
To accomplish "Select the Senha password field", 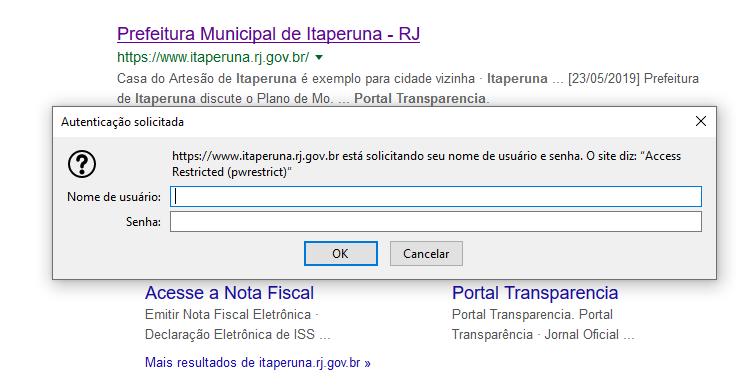I will (x=436, y=221).
